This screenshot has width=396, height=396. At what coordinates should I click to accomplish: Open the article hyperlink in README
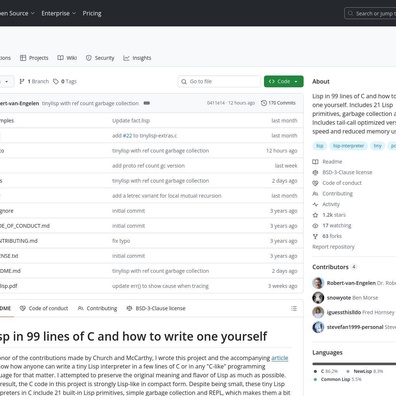pyautogui.click(x=280, y=358)
